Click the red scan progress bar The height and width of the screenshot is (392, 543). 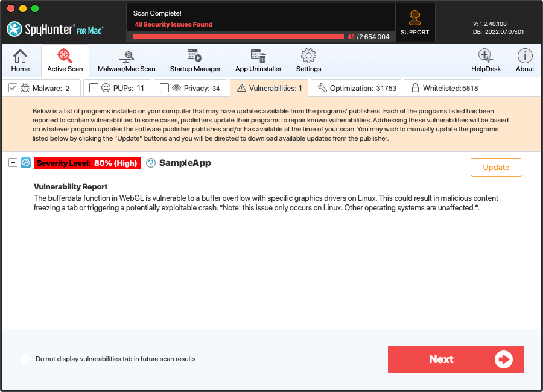[x=238, y=36]
